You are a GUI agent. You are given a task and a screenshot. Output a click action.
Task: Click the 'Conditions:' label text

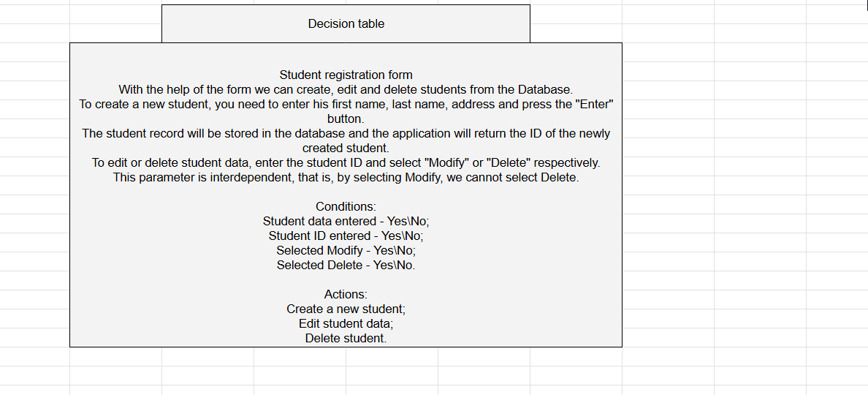pyautogui.click(x=346, y=206)
